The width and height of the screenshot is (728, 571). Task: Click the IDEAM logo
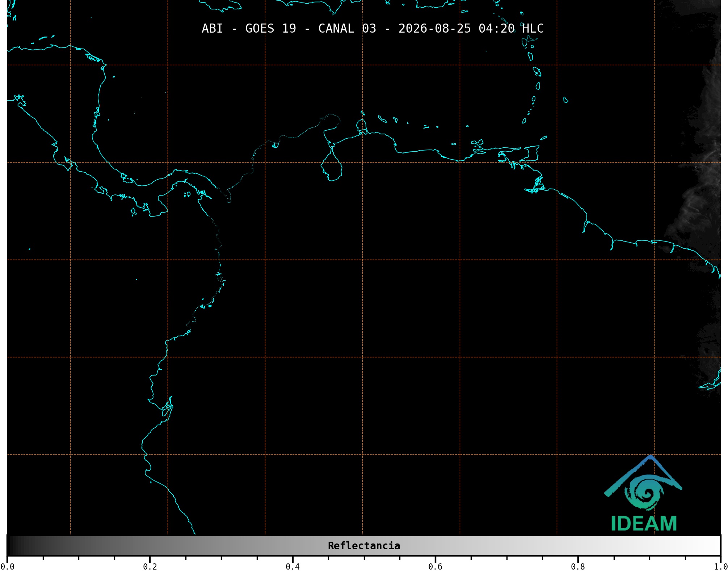(x=643, y=493)
